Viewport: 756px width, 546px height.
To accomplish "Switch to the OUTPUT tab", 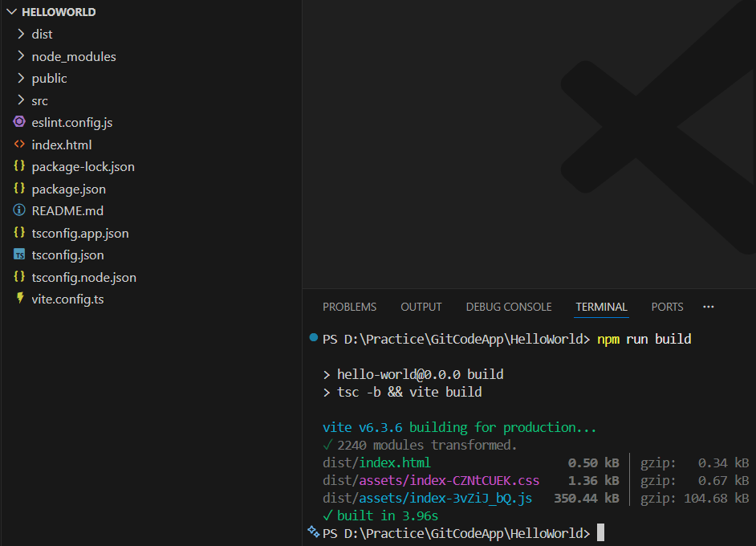I will (x=421, y=307).
